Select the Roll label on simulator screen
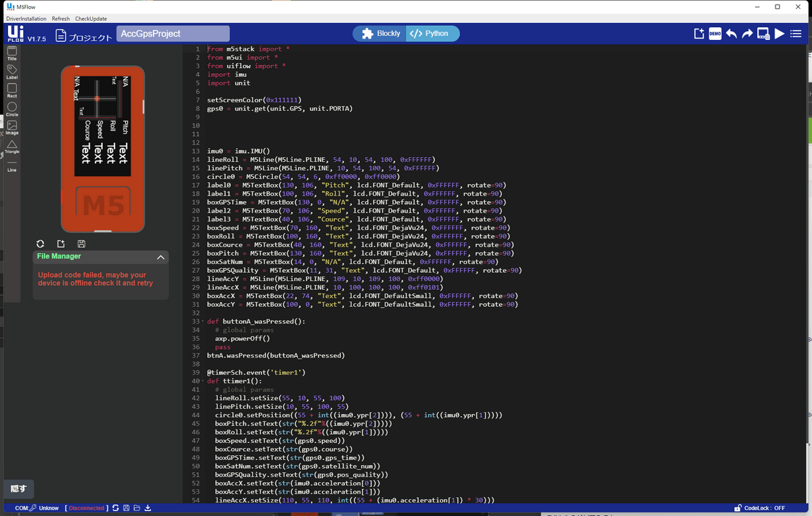This screenshot has width=812, height=516. point(112,126)
